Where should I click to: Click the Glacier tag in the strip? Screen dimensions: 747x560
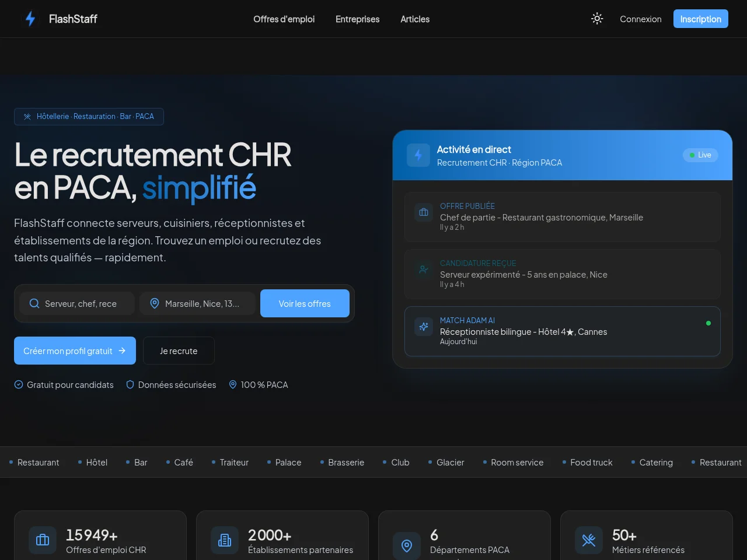pos(451,463)
